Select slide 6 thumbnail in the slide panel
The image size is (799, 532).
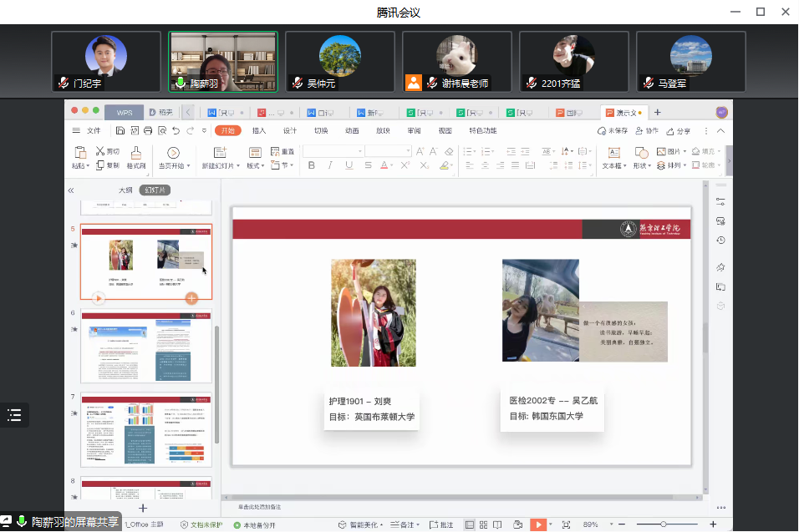146,347
